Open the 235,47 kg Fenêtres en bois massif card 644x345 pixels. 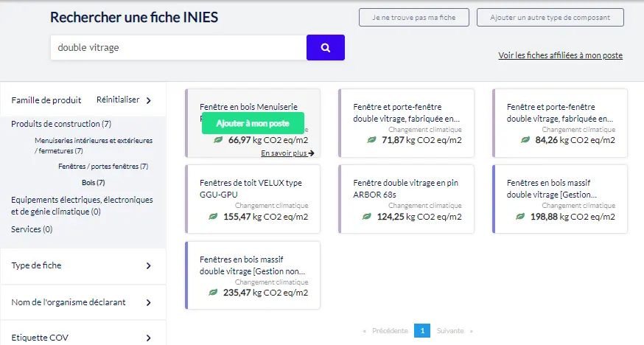click(x=253, y=275)
